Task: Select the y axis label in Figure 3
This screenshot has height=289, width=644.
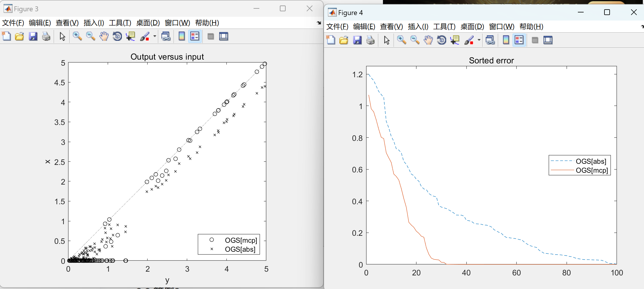Action: [x=167, y=280]
